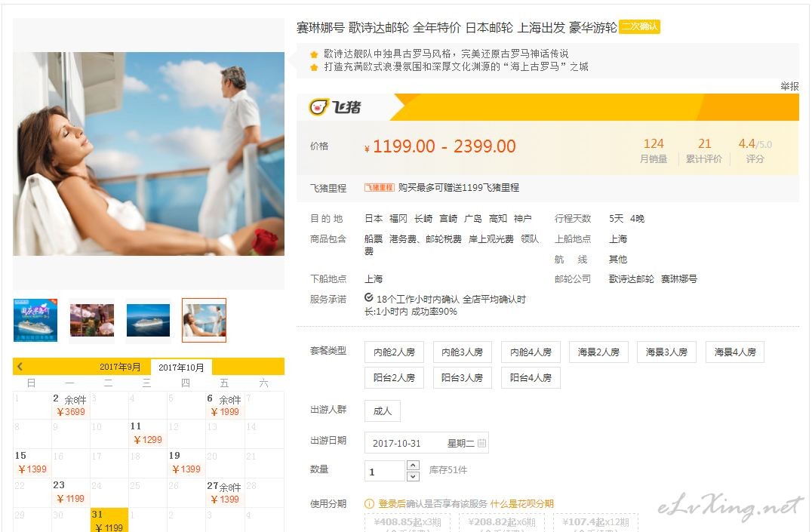This screenshot has width=812, height=532.
Task: Select the ¥107.4起x12期 installment plan
Action: click(595, 522)
